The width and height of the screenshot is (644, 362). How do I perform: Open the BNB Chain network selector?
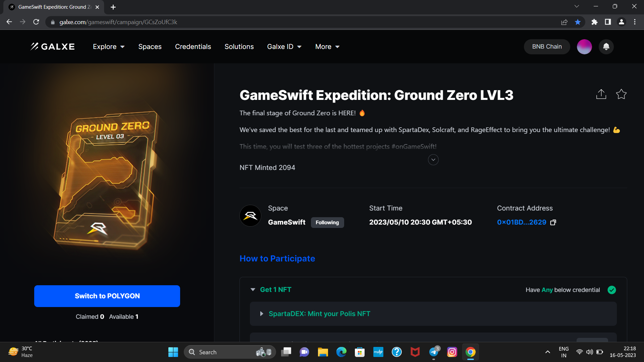(547, 47)
